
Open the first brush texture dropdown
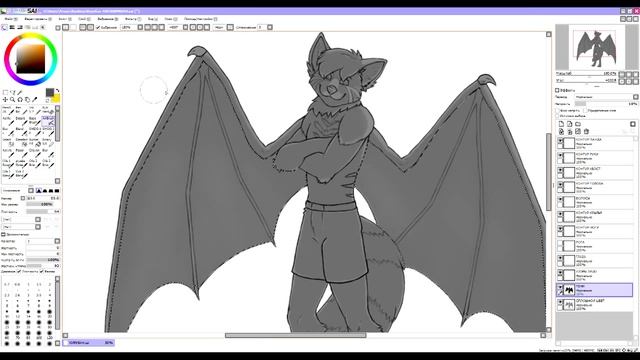point(38,220)
